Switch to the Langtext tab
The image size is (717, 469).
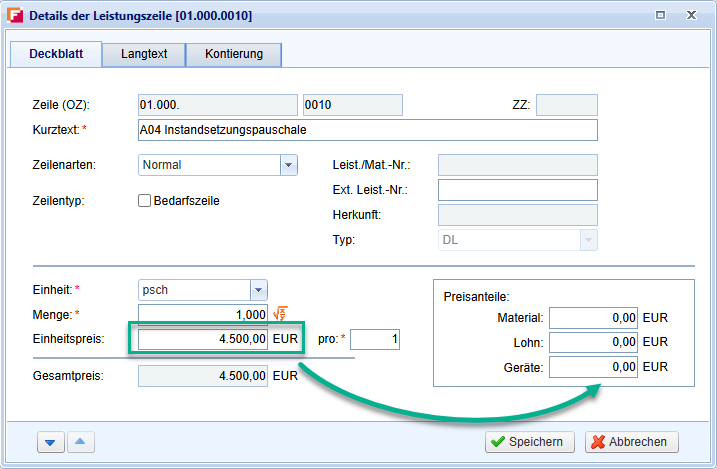click(145, 54)
